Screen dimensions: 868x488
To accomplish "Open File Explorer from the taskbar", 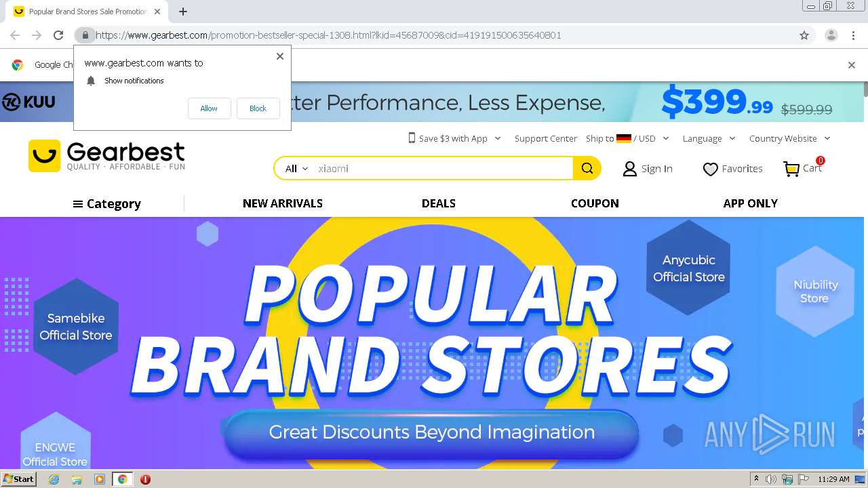I will [x=77, y=479].
